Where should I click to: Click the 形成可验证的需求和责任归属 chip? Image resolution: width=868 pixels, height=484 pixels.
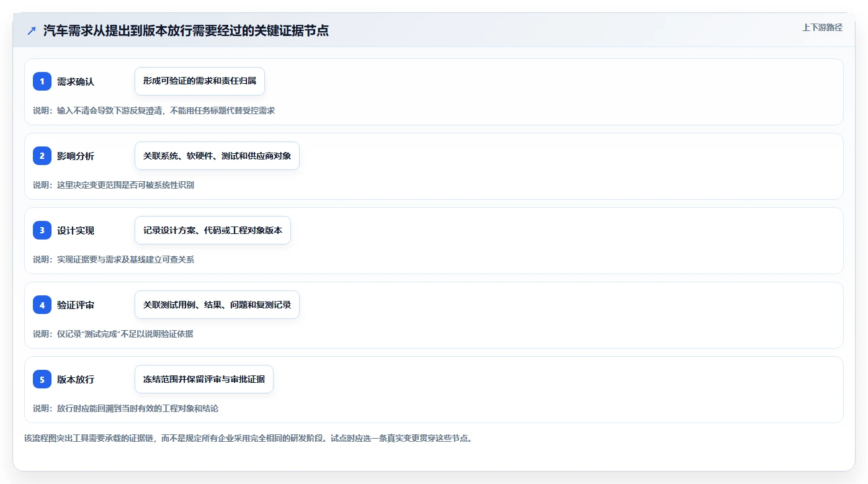200,81
